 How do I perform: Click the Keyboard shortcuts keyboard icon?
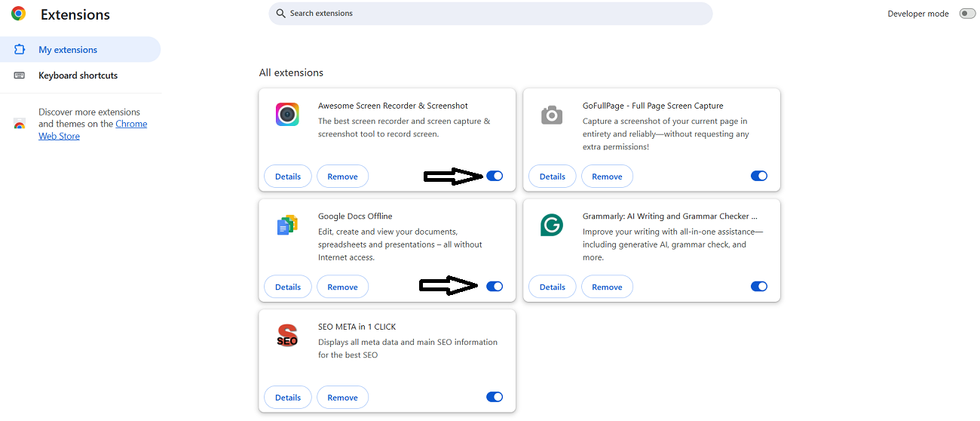(x=20, y=75)
